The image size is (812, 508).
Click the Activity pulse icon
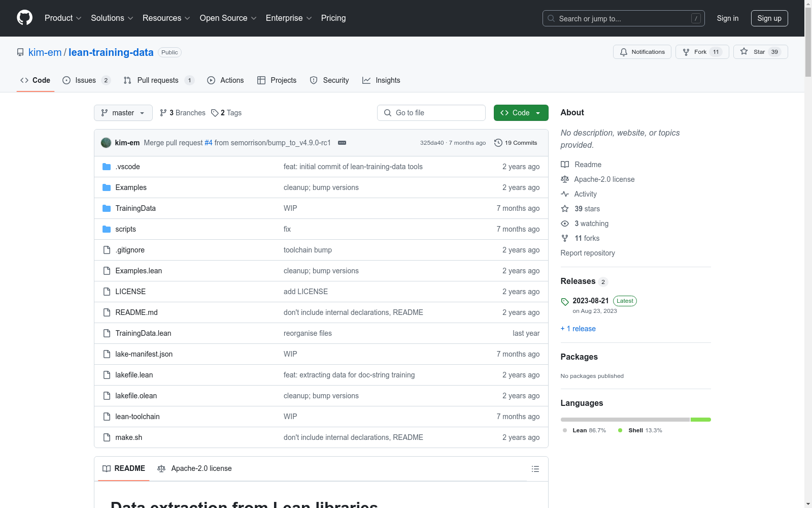click(565, 194)
